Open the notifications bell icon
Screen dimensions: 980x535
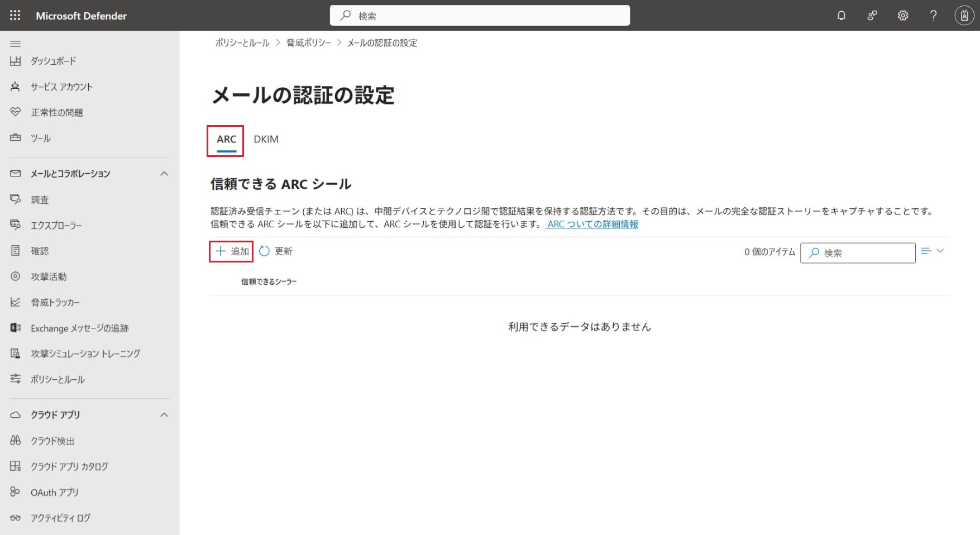click(841, 16)
